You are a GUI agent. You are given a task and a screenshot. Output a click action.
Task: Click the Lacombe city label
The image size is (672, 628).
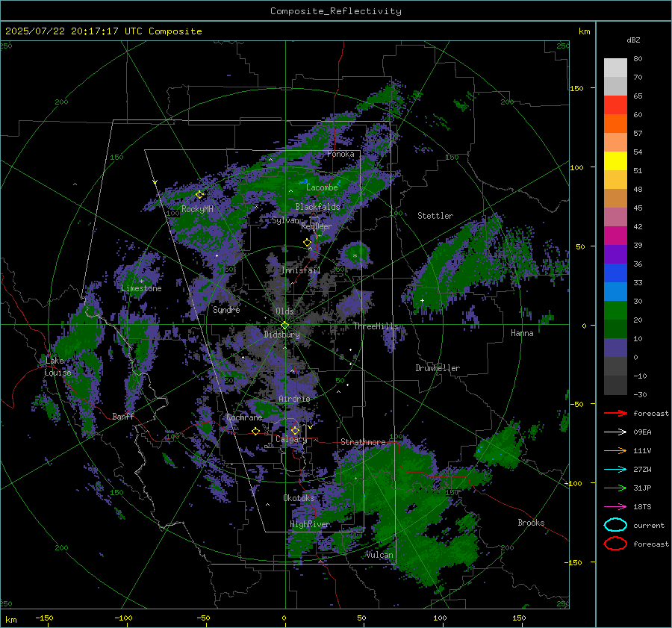click(322, 187)
